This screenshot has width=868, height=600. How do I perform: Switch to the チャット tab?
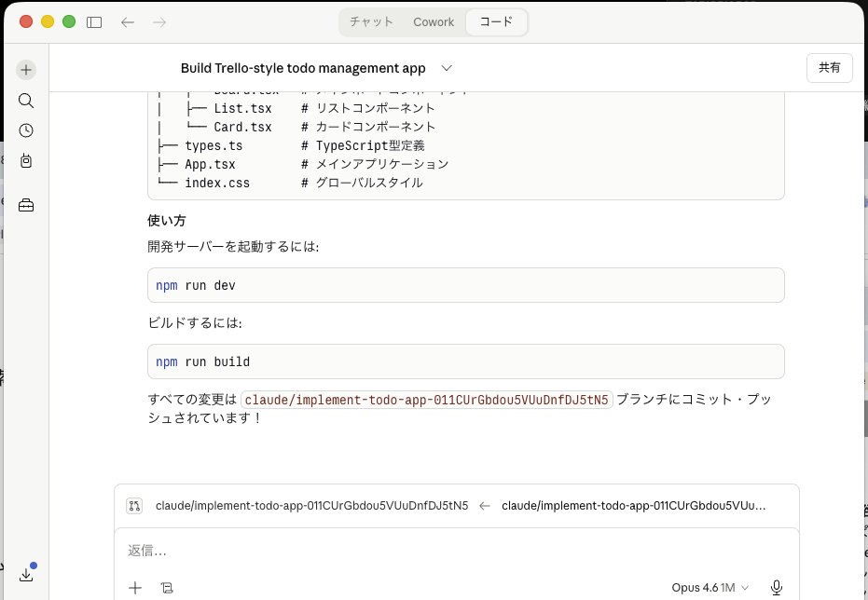pyautogui.click(x=371, y=22)
